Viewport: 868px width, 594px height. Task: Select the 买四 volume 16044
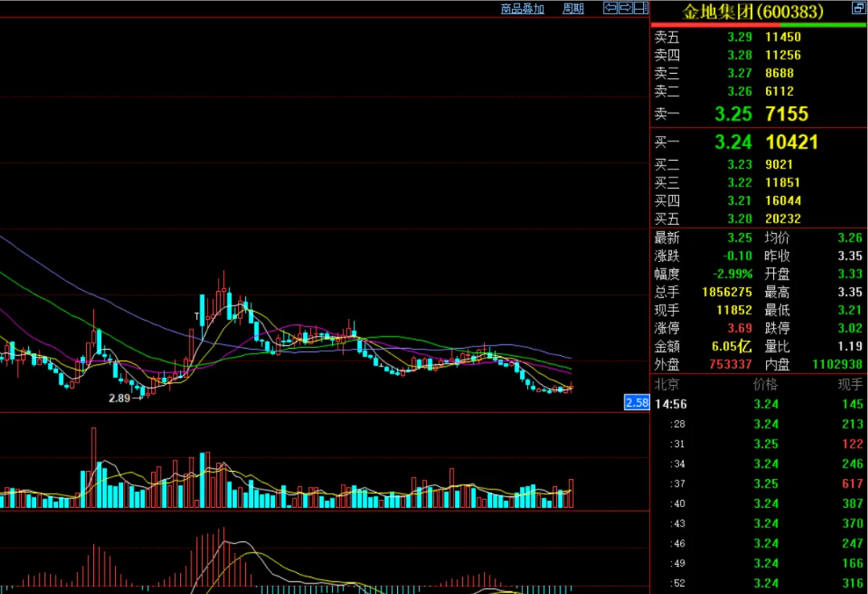coord(783,201)
